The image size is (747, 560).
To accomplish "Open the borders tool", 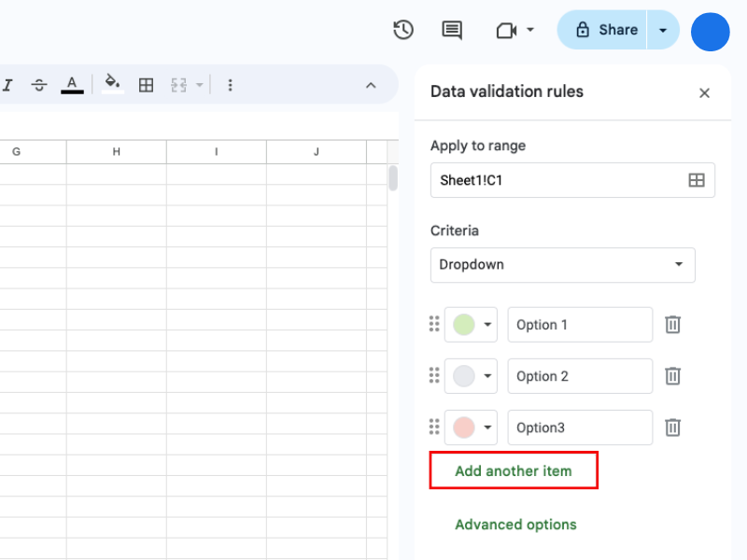I will pos(146,85).
